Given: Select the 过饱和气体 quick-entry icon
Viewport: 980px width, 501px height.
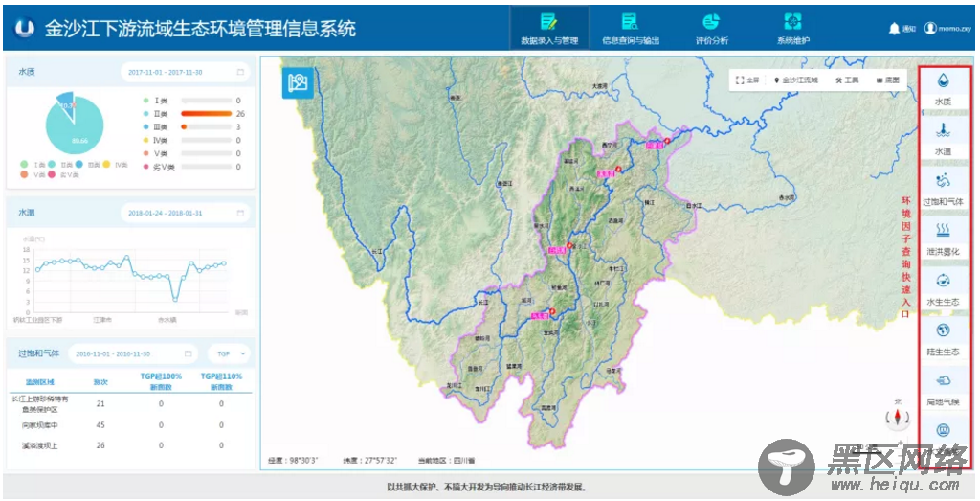Looking at the screenshot, I should 943,181.
